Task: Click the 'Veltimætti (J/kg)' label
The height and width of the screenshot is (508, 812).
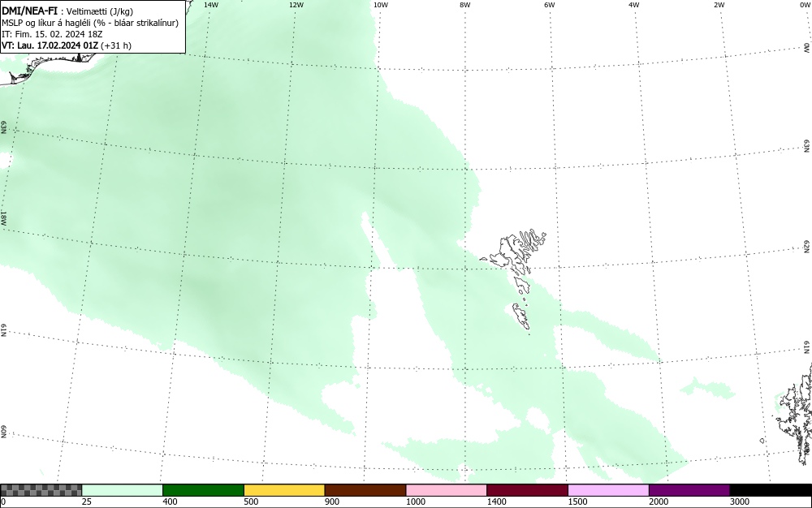Action: point(99,11)
